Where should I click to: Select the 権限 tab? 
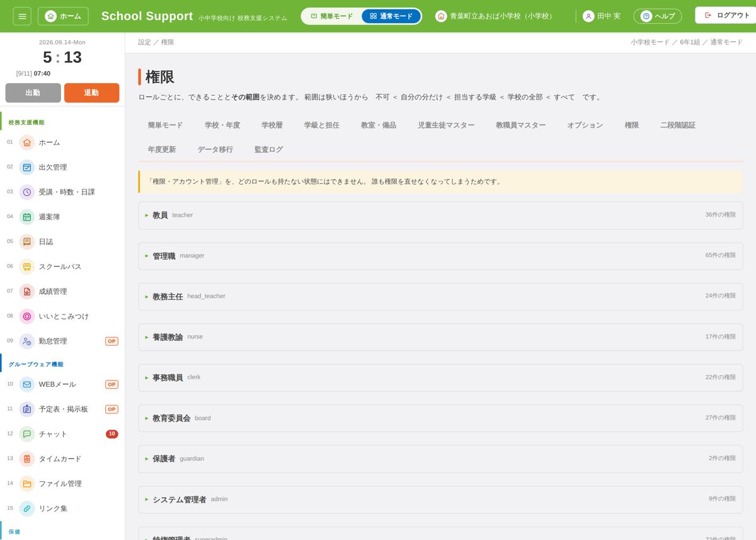[x=632, y=125]
